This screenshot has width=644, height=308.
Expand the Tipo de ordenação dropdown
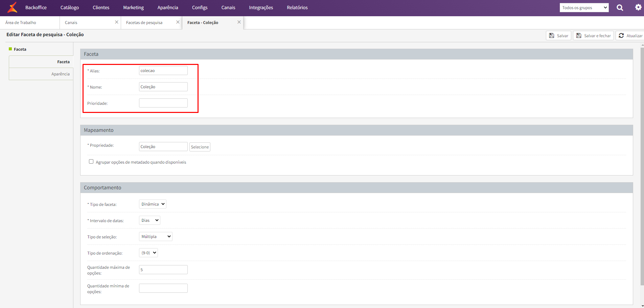pyautogui.click(x=148, y=253)
